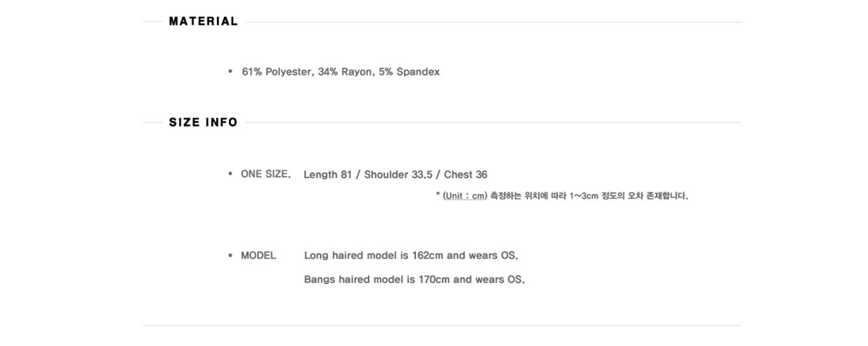
Task: Click the Length 81 measurement text
Action: pyautogui.click(x=327, y=174)
